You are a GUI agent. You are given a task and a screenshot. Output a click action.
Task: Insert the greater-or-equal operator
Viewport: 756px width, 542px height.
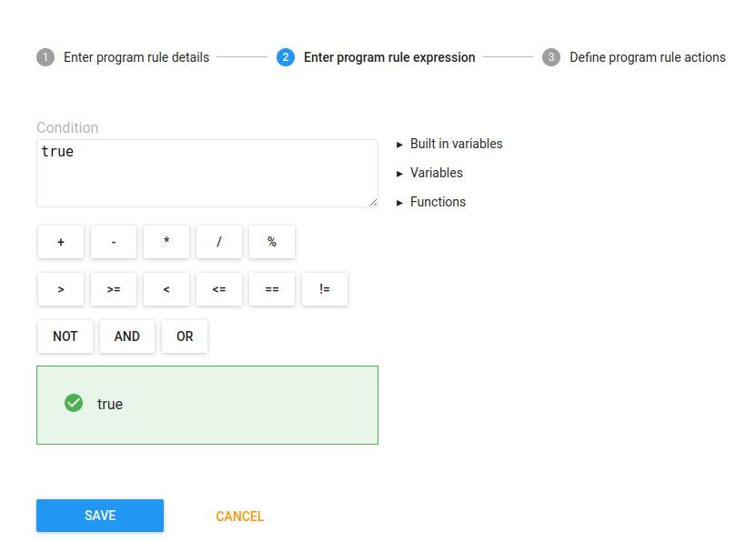pos(114,289)
